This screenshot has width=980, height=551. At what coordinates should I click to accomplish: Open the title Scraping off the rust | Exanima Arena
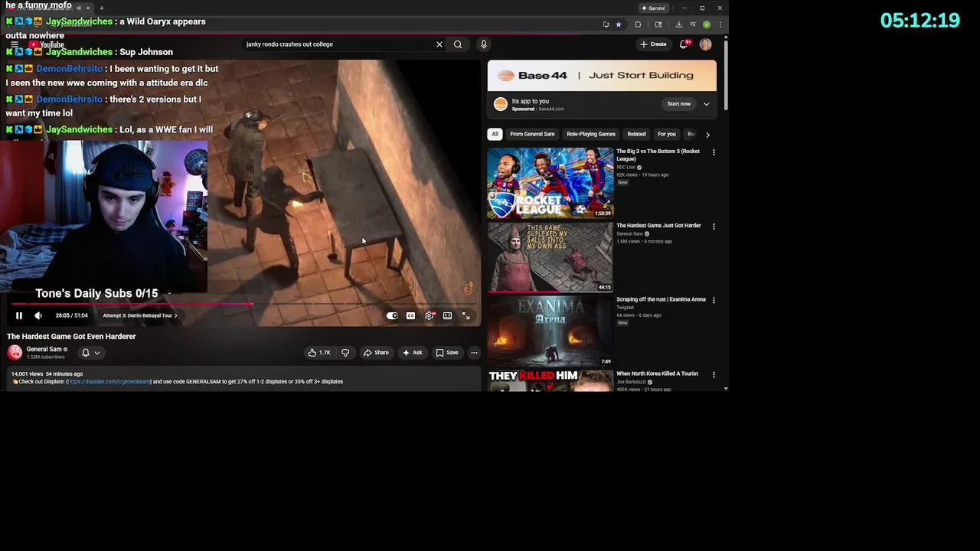pos(661,300)
